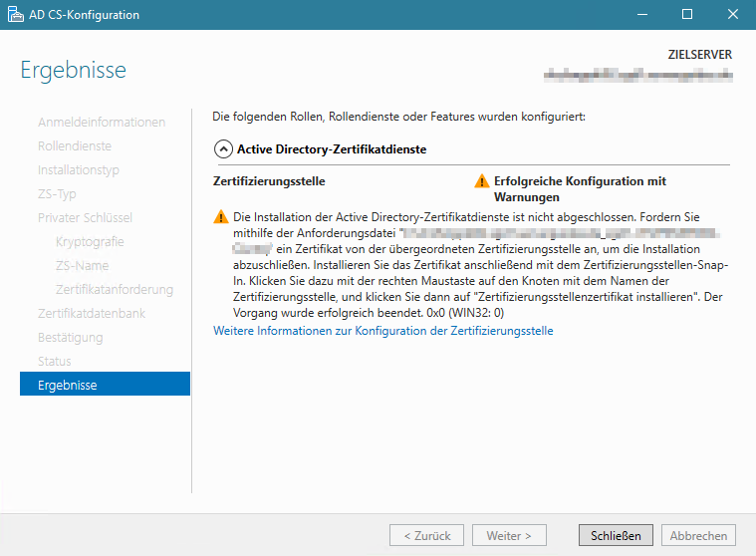This screenshot has height=556, width=756.
Task: Click the Zertifizierungsstelle label
Action: coord(269,181)
